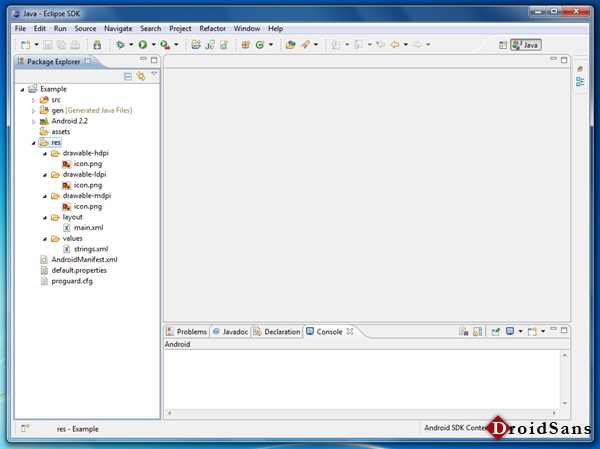Open the File menu
This screenshot has height=449, width=600.
(x=20, y=28)
